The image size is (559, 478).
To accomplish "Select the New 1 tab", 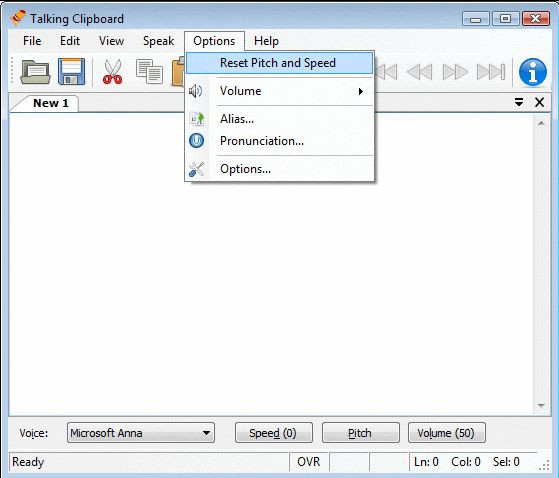I will [x=51, y=103].
